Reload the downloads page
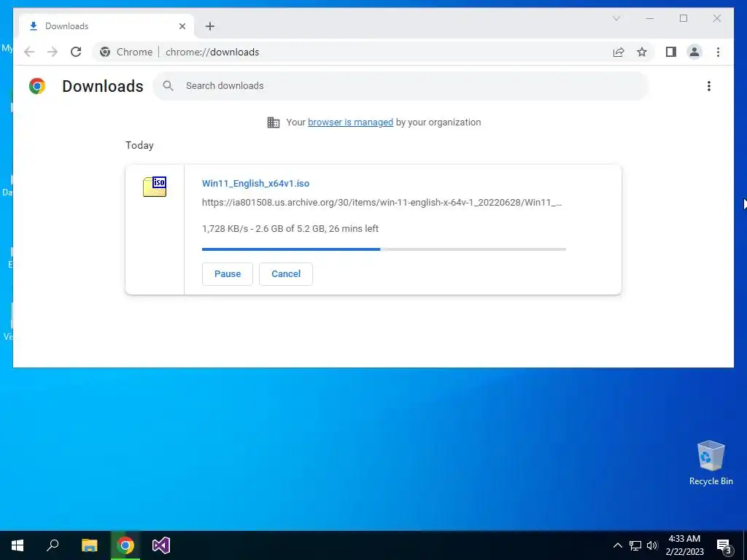 tap(76, 52)
